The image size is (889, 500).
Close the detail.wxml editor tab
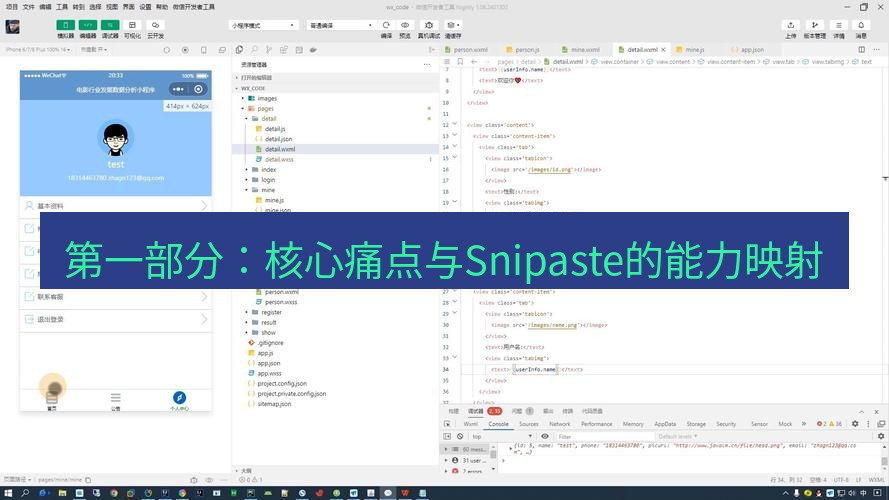663,50
